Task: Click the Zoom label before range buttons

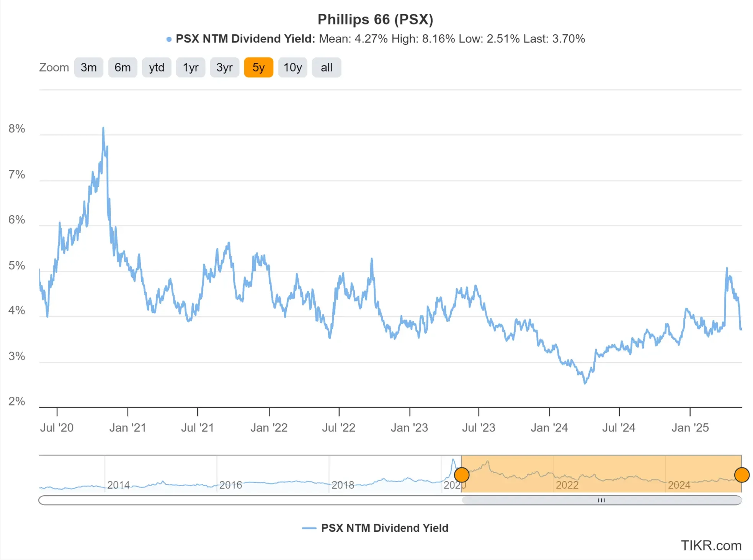Action: [x=54, y=67]
